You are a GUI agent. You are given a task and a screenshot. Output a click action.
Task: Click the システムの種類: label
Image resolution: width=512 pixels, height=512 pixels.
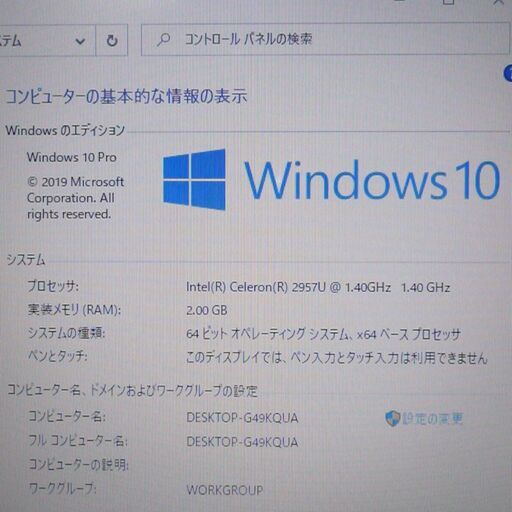click(66, 333)
